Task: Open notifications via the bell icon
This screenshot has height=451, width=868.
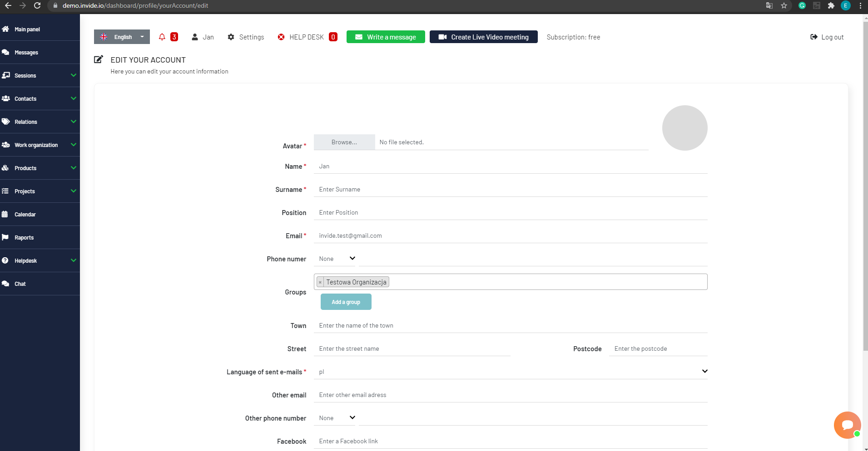Action: (x=162, y=37)
